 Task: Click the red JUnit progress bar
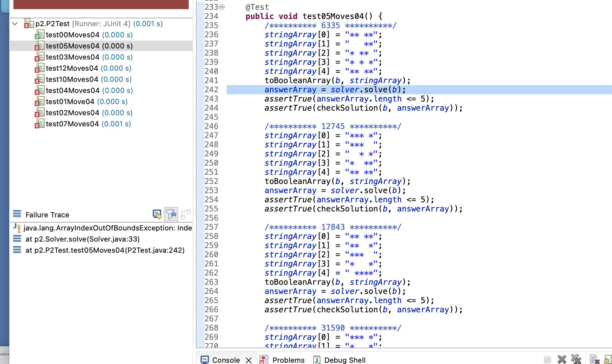point(101,4)
